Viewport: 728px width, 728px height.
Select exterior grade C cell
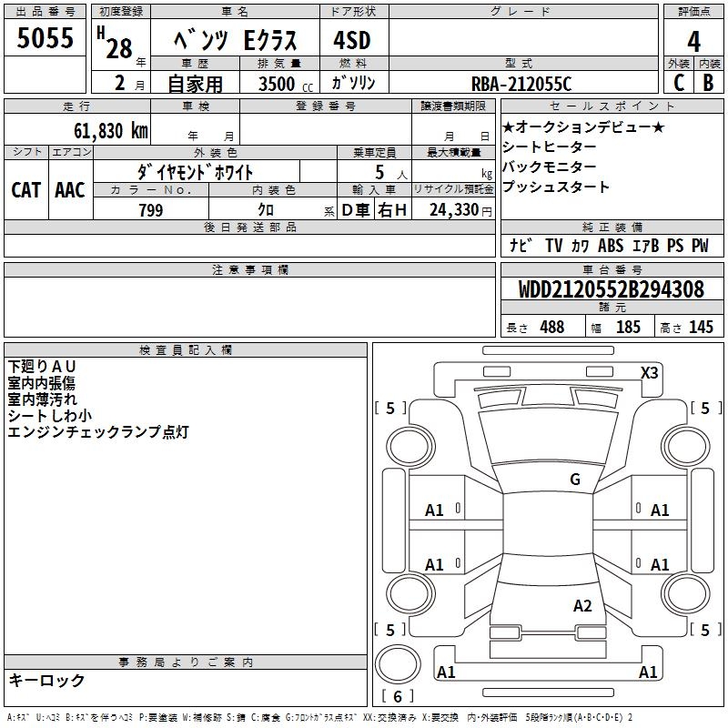pos(678,82)
